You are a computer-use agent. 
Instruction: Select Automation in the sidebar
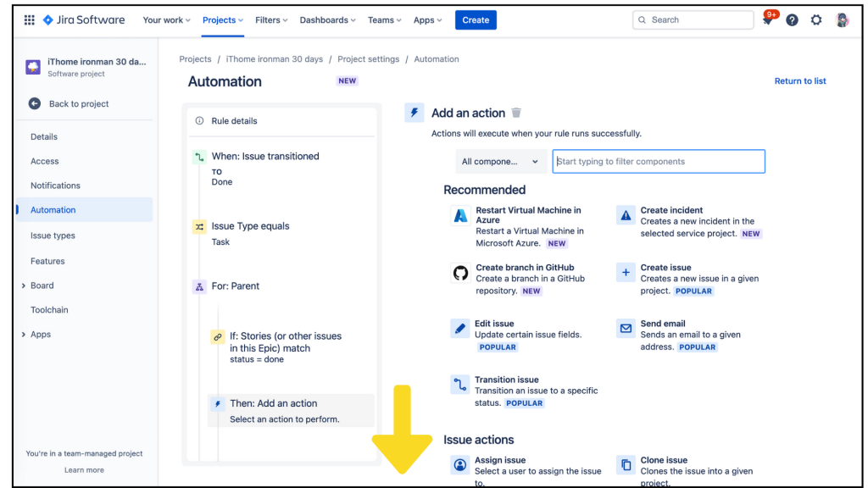coord(84,210)
